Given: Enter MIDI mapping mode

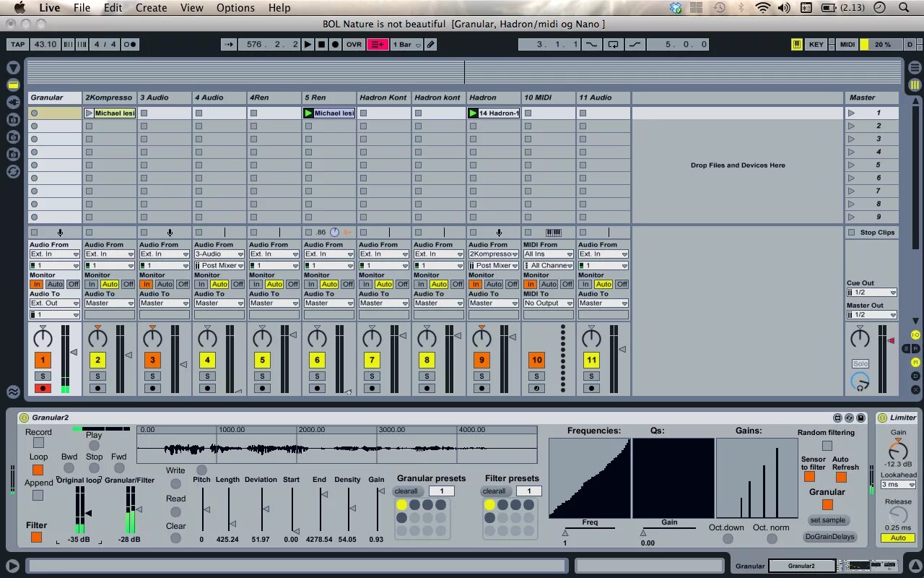Looking at the screenshot, I should pos(846,44).
